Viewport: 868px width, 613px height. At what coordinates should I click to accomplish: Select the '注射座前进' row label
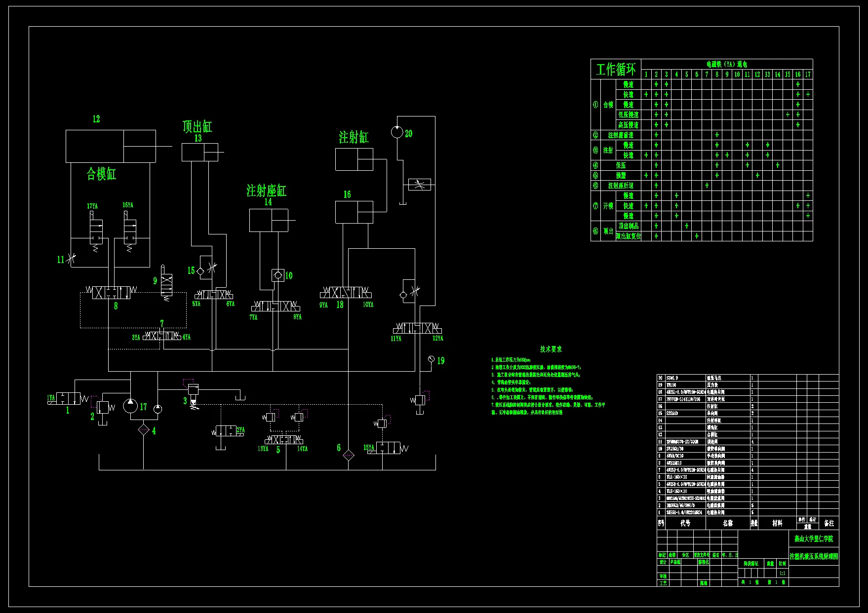[621, 135]
